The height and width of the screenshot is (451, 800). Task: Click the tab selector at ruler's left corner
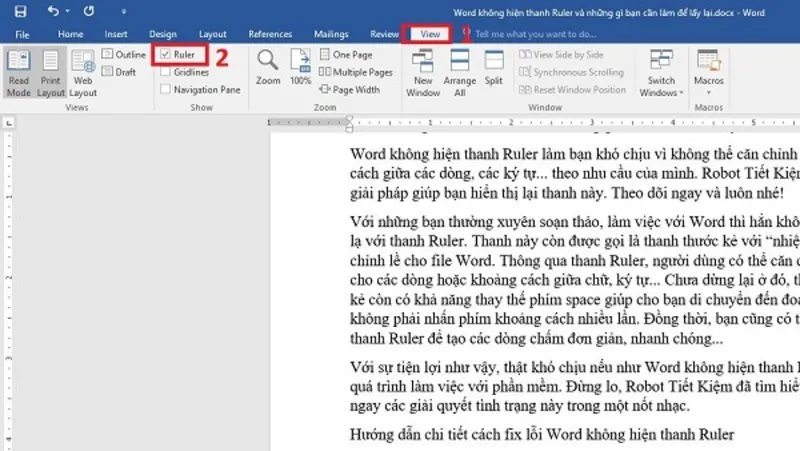tap(9, 123)
